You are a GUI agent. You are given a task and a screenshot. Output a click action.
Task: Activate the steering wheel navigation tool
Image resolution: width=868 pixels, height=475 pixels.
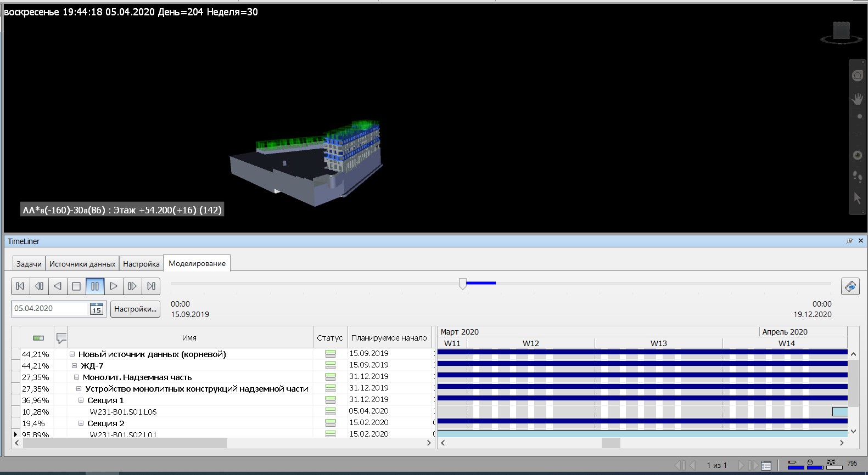858,76
